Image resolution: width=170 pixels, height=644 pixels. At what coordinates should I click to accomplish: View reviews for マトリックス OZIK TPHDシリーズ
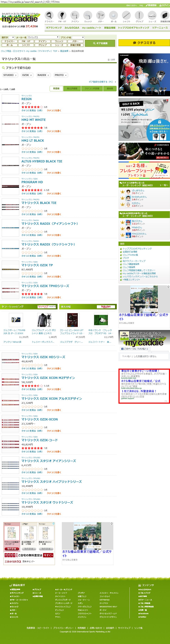click(32, 298)
